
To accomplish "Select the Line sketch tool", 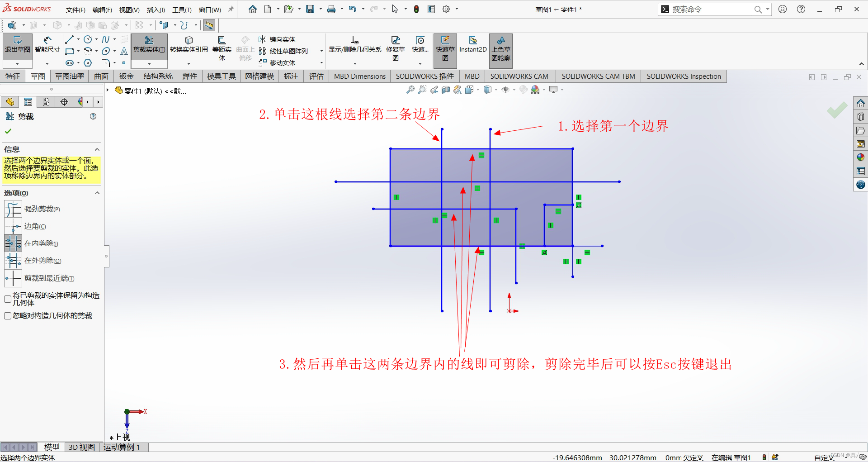I will (x=69, y=39).
